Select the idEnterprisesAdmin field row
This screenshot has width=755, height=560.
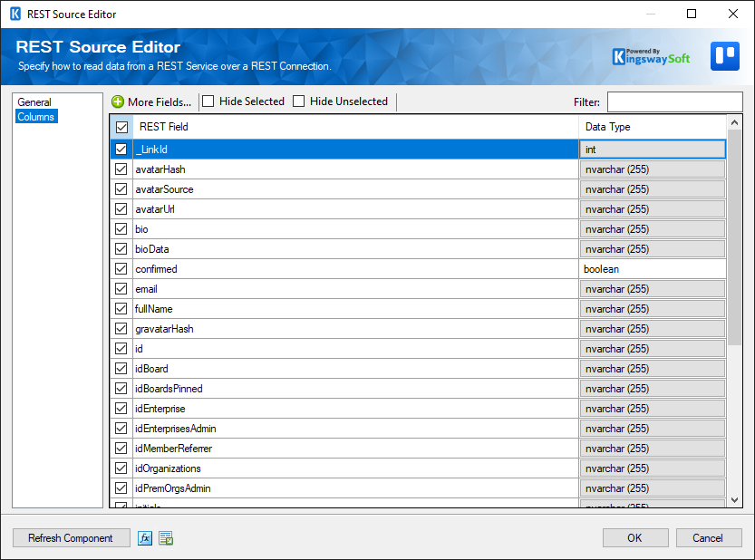(356, 429)
